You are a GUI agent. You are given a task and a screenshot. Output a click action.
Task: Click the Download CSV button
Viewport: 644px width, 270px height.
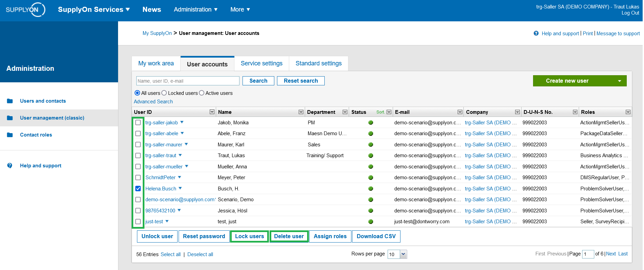[x=376, y=236]
